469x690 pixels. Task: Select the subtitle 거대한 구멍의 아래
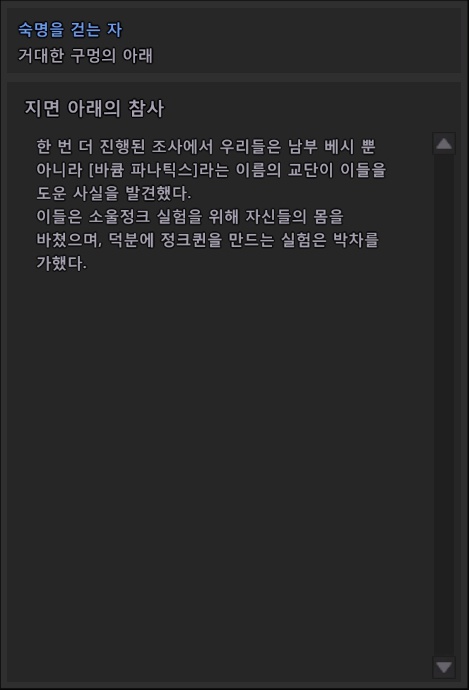click(x=85, y=56)
